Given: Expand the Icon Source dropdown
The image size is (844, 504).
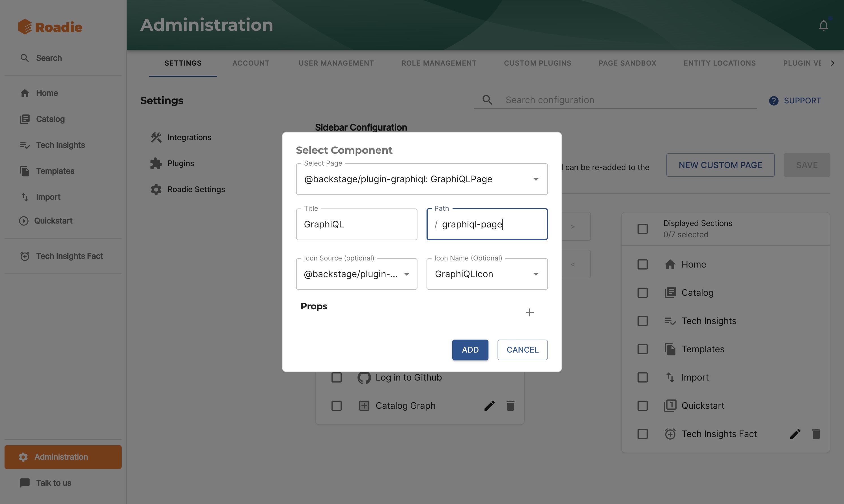Looking at the screenshot, I should tap(407, 274).
